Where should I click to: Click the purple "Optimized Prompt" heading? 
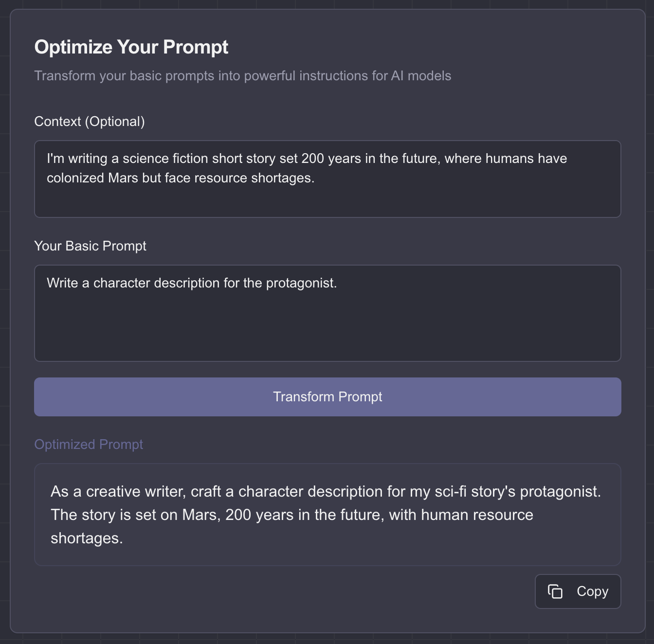pos(89,445)
